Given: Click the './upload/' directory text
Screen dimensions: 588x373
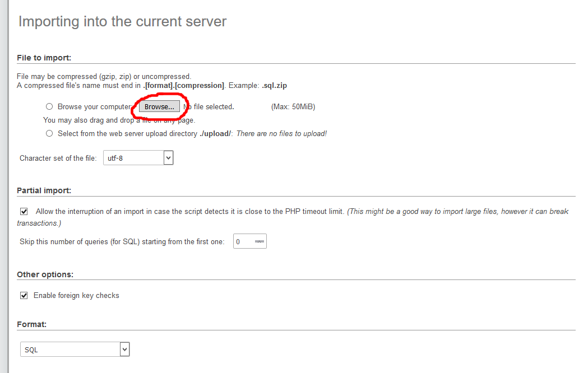Looking at the screenshot, I should 215,133.
